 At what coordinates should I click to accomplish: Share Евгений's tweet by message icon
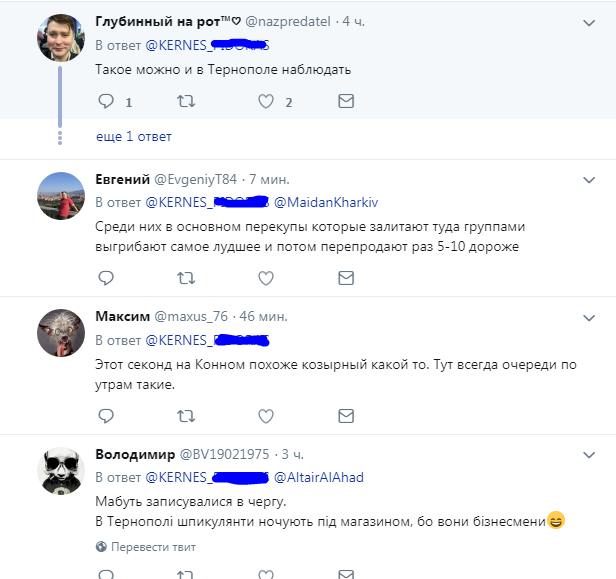coord(346,277)
